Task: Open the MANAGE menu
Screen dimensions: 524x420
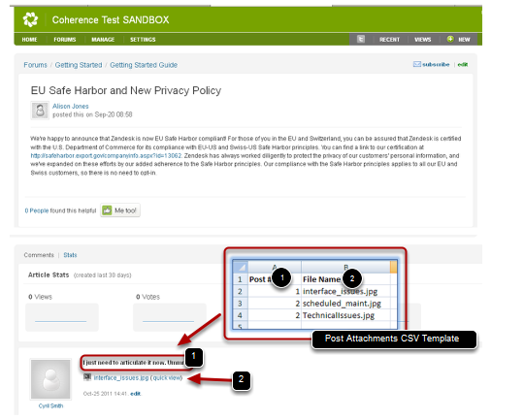Action: 103,40
